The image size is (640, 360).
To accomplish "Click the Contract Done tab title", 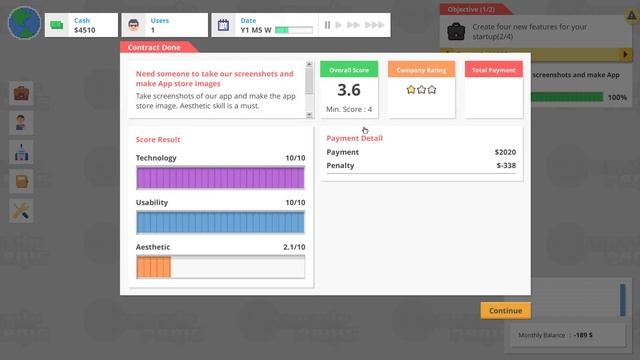I will pyautogui.click(x=154, y=47).
